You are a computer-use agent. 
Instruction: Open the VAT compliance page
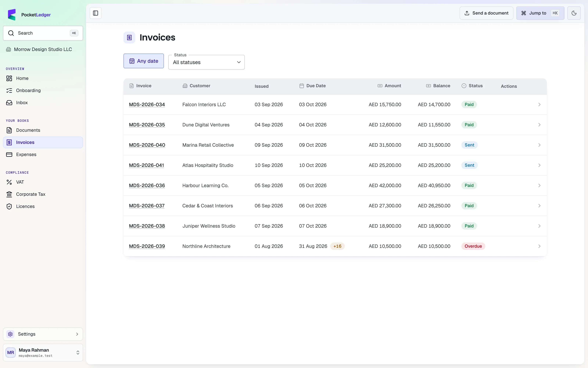point(43,182)
